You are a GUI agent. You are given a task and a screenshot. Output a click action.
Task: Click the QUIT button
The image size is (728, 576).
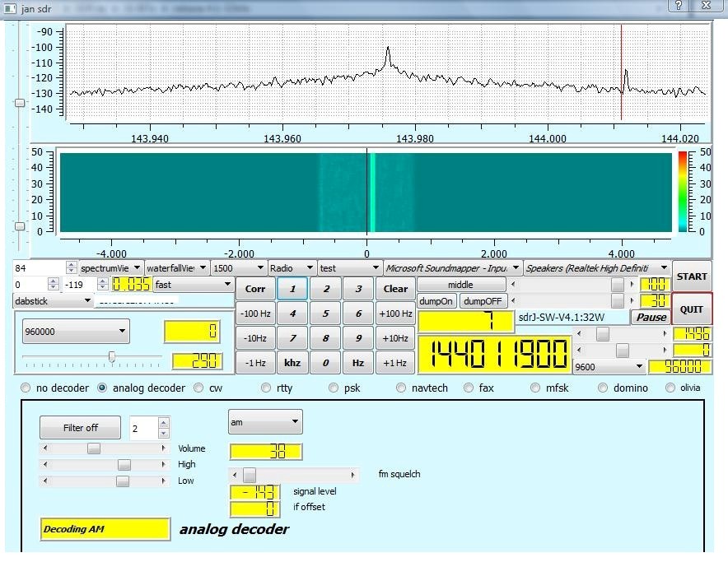point(692,309)
